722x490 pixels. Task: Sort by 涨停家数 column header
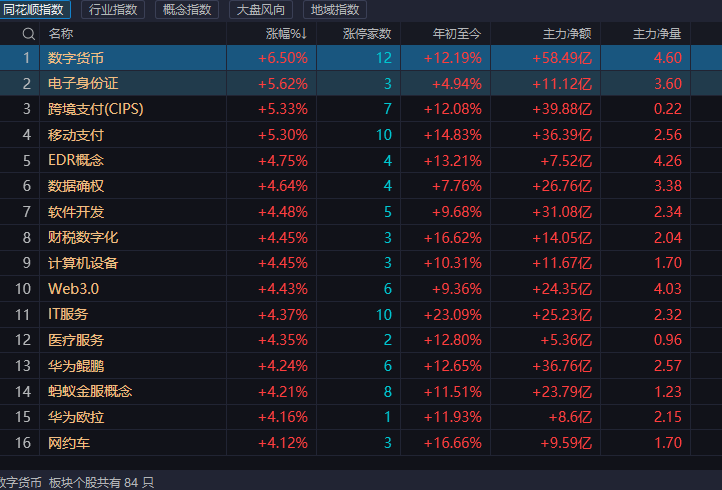click(367, 34)
